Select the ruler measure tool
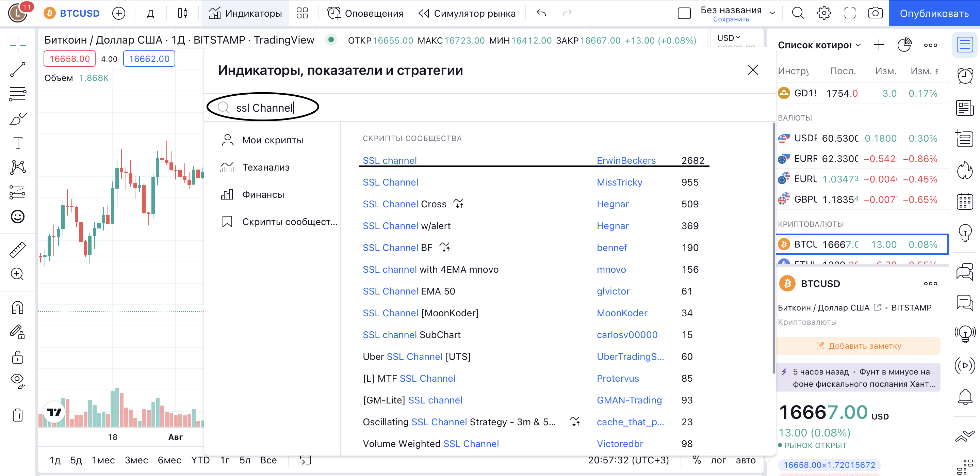The width and height of the screenshot is (980, 476). (17, 250)
